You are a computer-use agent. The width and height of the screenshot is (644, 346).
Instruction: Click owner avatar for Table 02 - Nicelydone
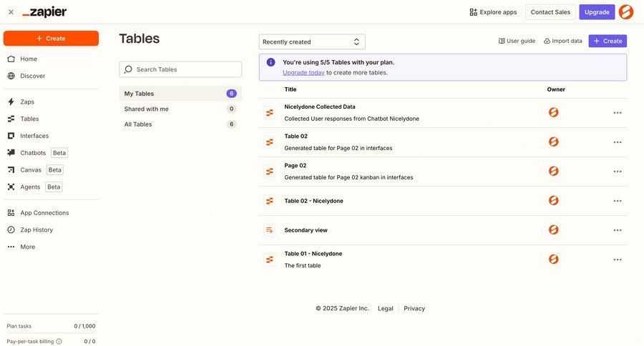click(x=554, y=200)
